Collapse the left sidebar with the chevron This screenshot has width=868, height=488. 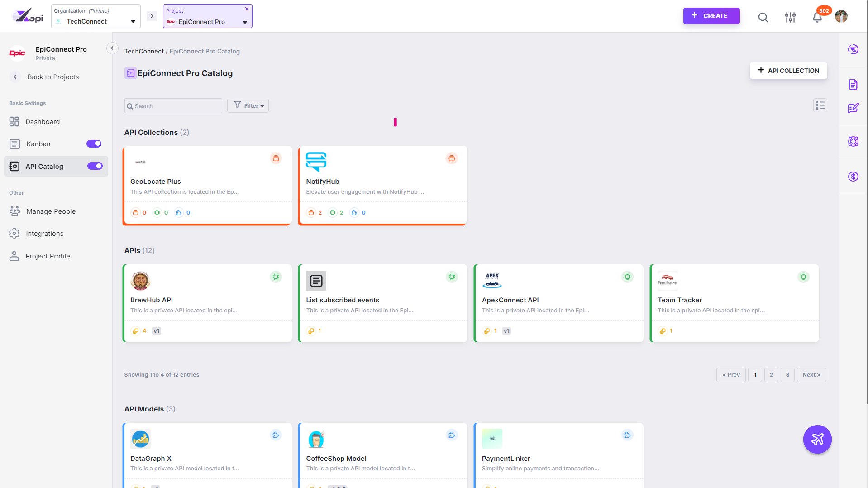112,48
